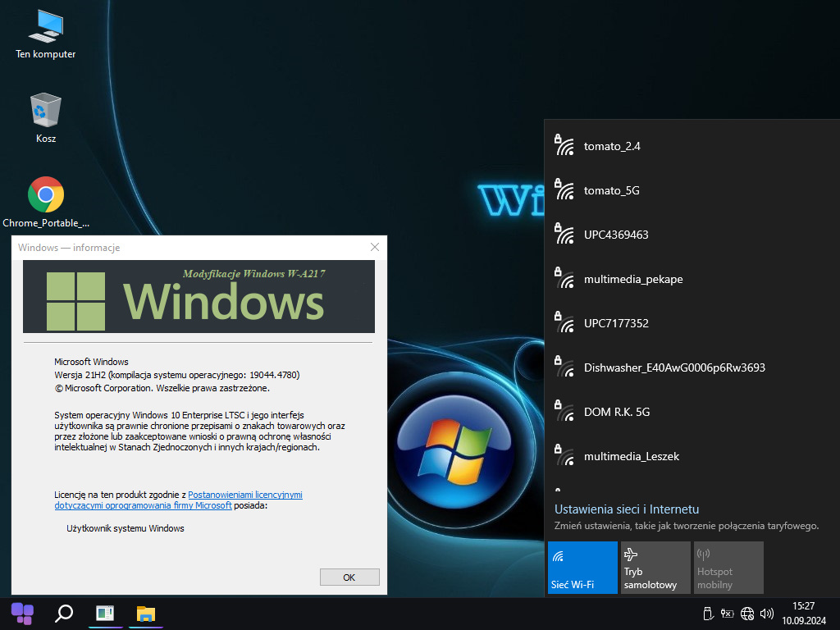The height and width of the screenshot is (630, 840).
Task: Open the Kosz recycle bin icon
Action: pos(46,117)
